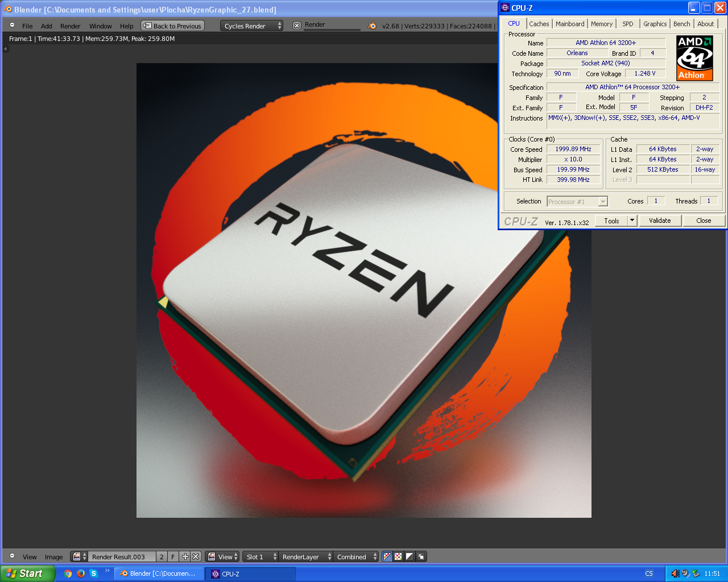
Task: Toggle color and alpha channel display
Action: pyautogui.click(x=387, y=557)
